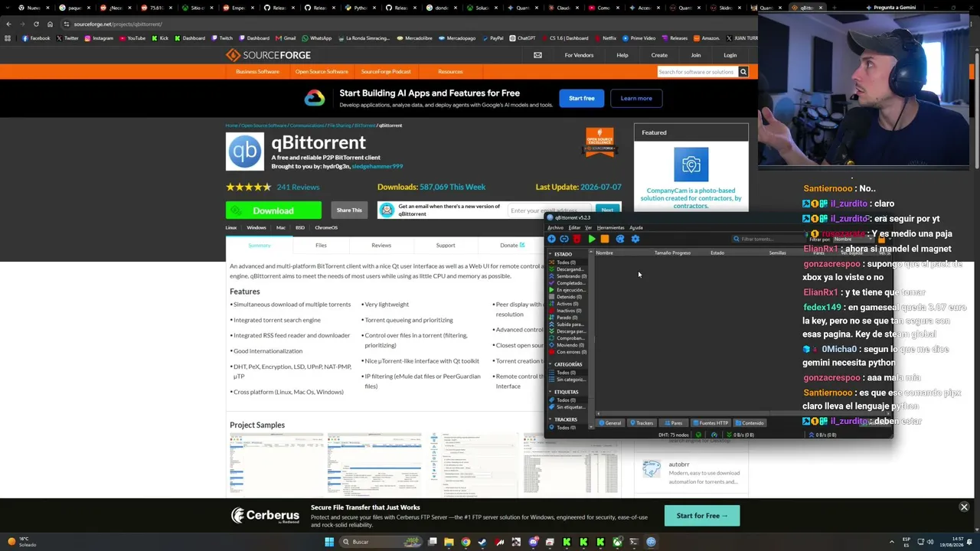Screen dimensions: 980x551
Task: Open Google Chrome from the taskbar
Action: [x=465, y=542]
